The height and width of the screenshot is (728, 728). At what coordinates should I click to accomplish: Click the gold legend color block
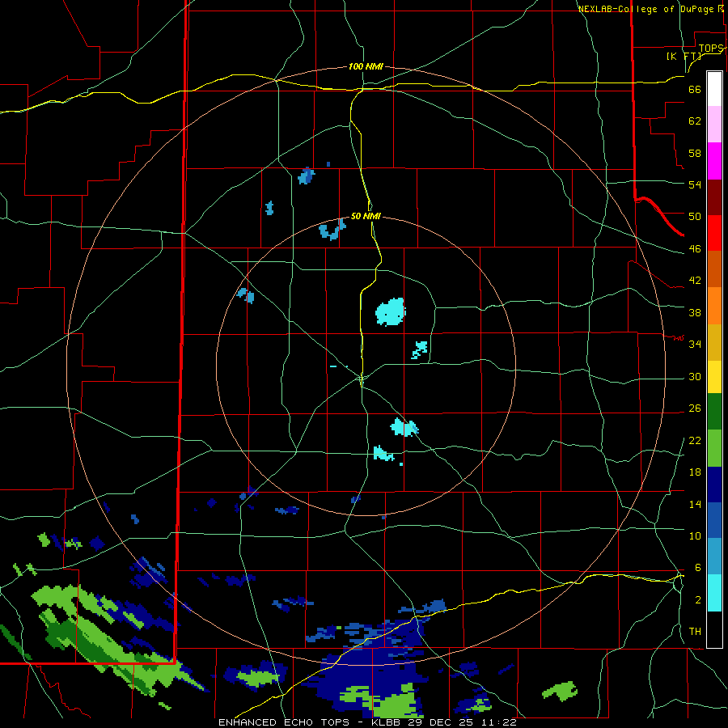714,342
